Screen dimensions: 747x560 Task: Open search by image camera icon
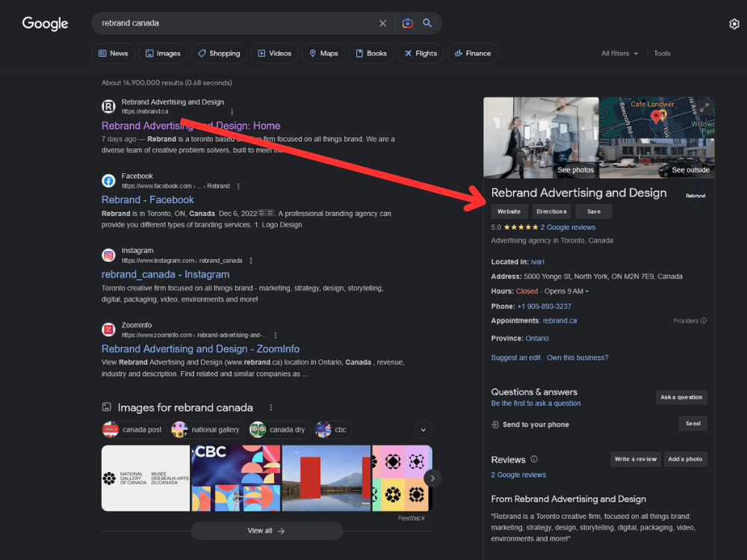point(407,23)
